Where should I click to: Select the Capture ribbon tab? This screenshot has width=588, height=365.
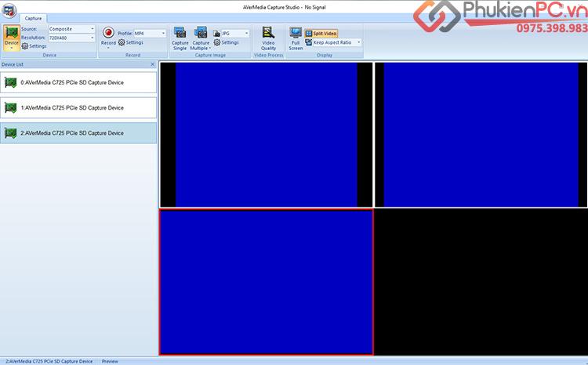(x=34, y=18)
